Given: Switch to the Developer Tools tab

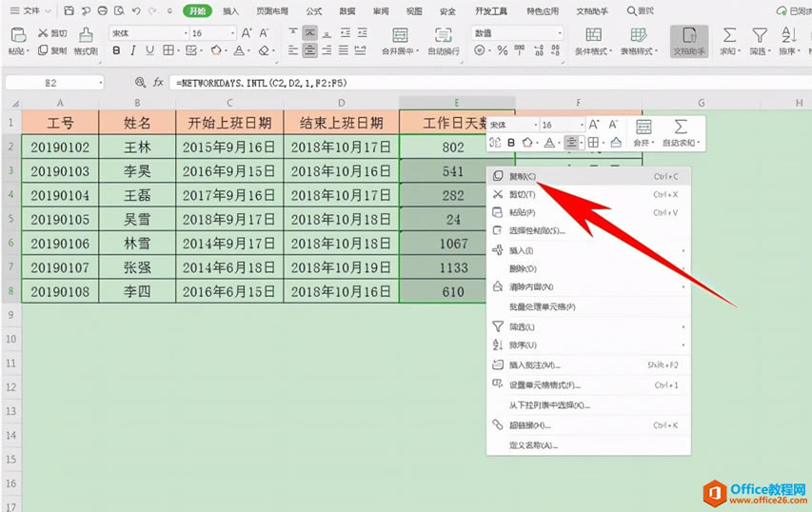Looking at the screenshot, I should 491,10.
